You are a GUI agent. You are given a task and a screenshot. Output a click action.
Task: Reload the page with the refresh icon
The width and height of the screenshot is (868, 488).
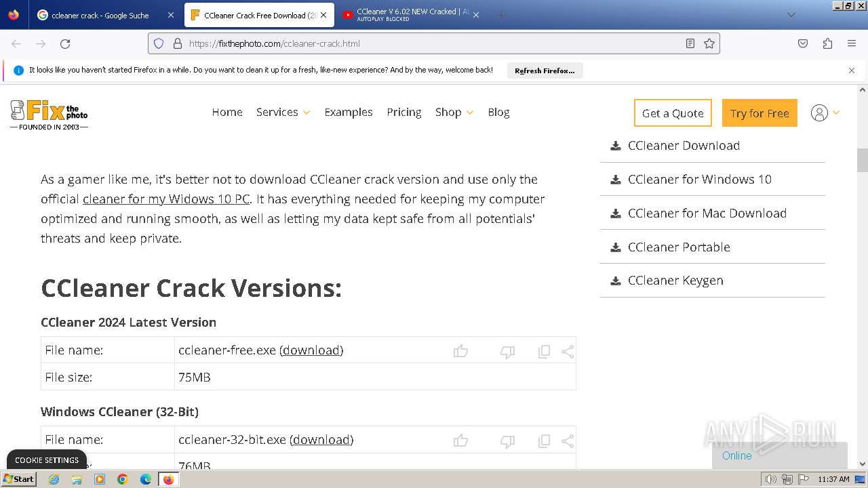65,43
